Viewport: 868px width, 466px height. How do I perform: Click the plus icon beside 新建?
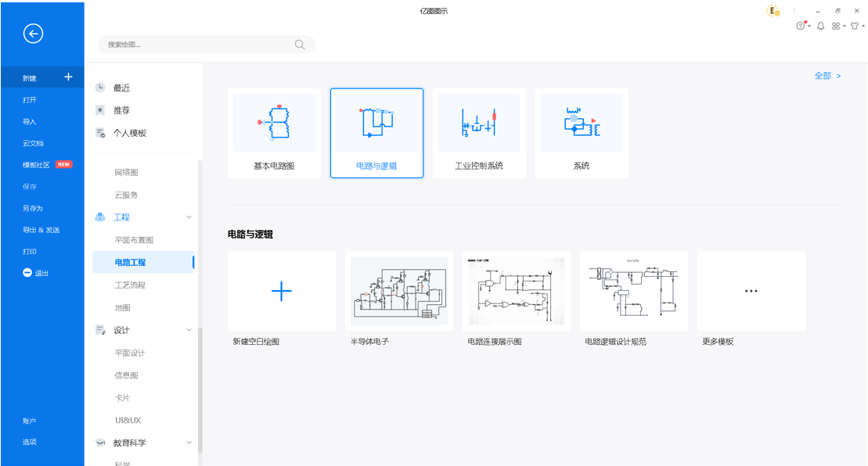68,77
